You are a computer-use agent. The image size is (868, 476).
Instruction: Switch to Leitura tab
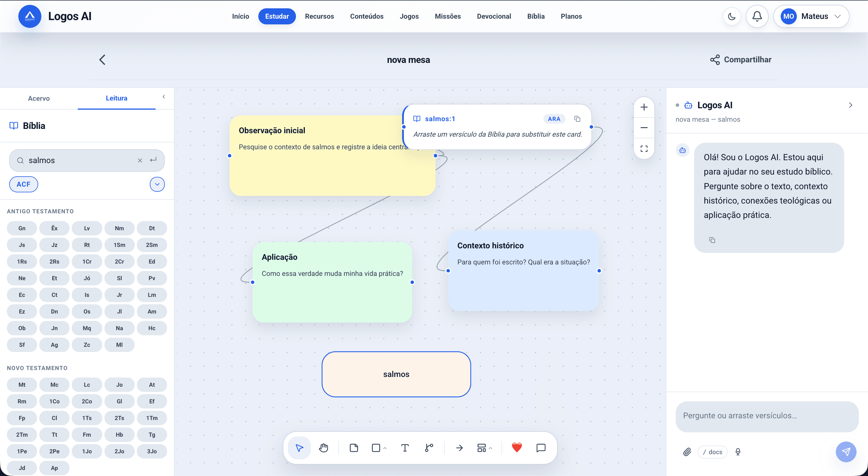tap(117, 98)
